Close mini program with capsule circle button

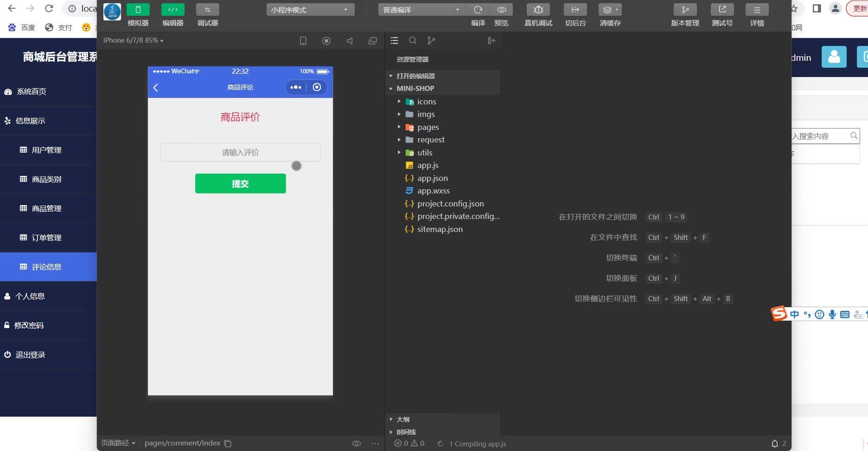point(317,87)
